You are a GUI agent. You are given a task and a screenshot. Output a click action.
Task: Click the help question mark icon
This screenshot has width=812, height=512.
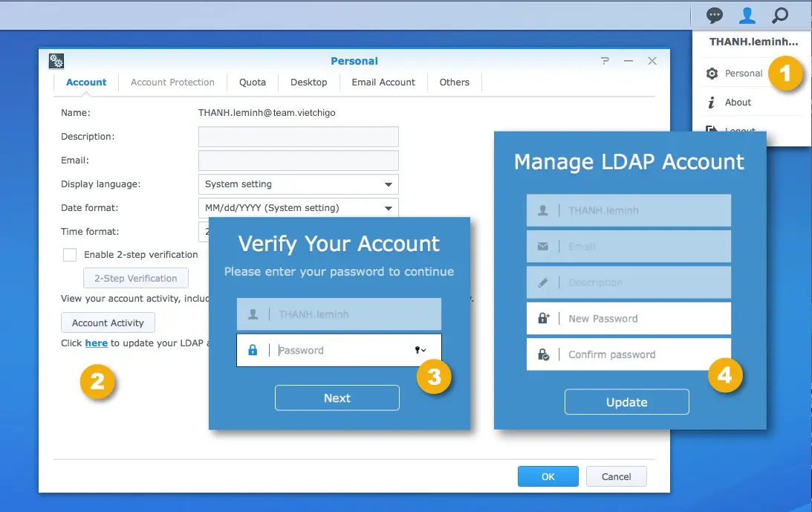pos(605,61)
